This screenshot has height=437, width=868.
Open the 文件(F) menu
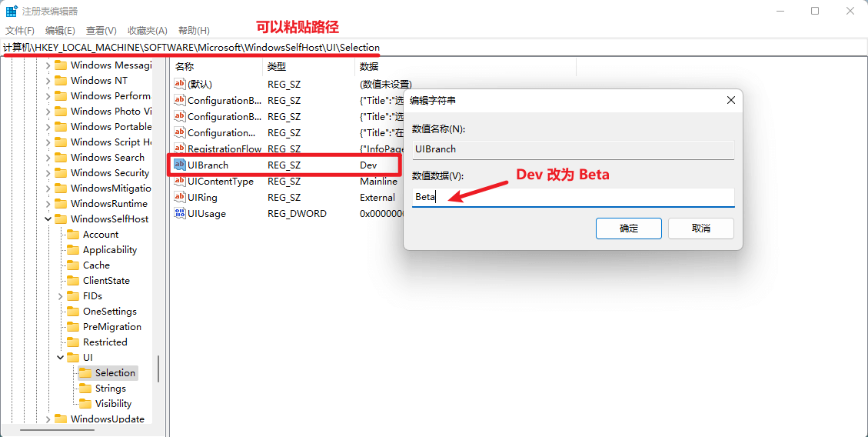(x=20, y=30)
